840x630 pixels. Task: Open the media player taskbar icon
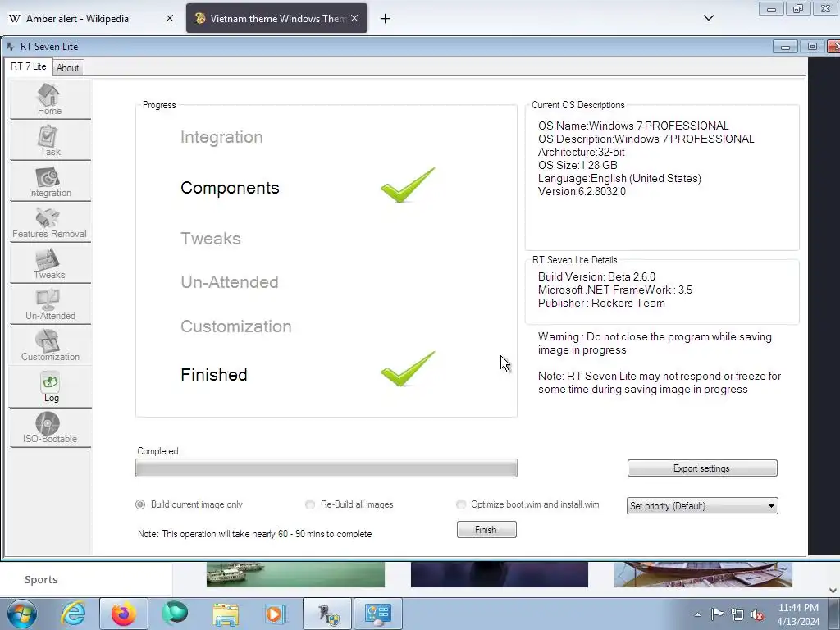276,614
